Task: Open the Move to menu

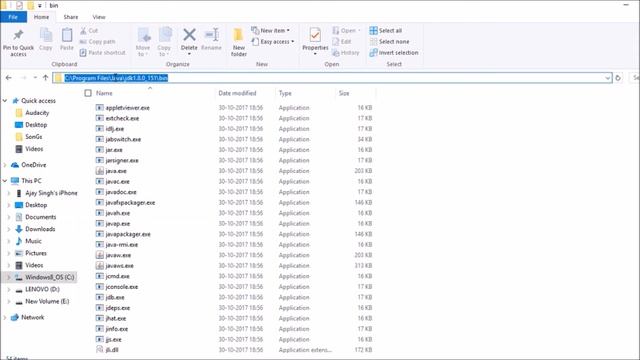Action: pyautogui.click(x=143, y=42)
